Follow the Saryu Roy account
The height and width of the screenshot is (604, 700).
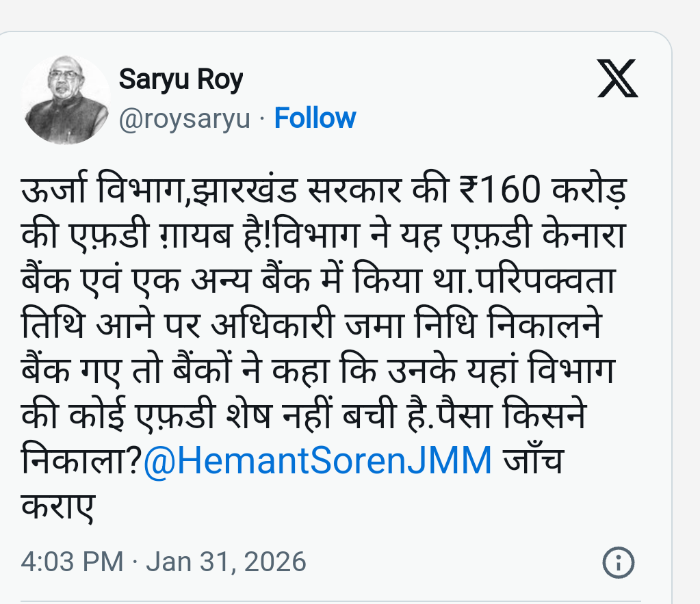(x=315, y=119)
